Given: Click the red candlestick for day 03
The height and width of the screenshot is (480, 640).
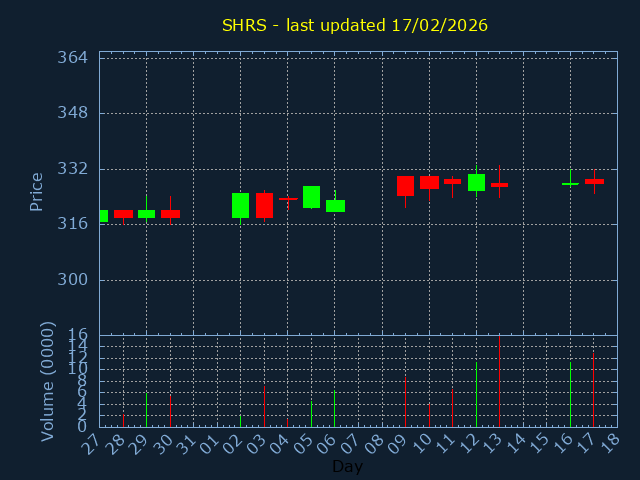Looking at the screenshot, I should click(264, 205).
